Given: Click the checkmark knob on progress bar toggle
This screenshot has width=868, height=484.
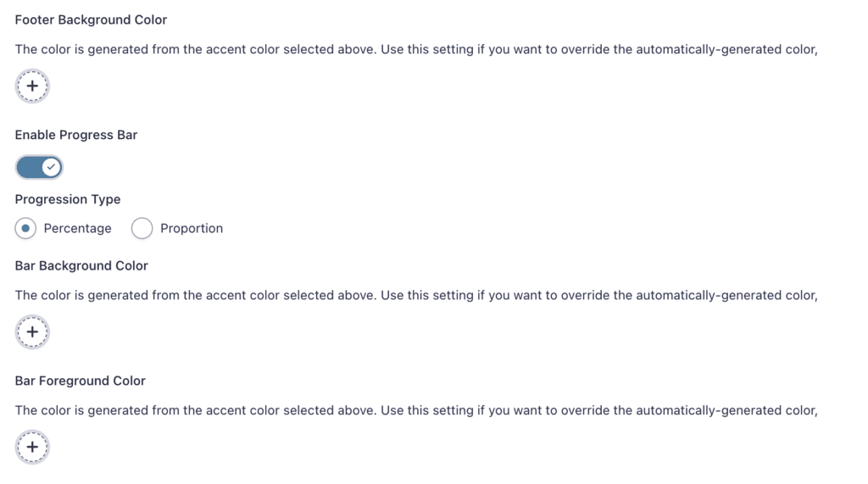Looking at the screenshot, I should pos(52,167).
